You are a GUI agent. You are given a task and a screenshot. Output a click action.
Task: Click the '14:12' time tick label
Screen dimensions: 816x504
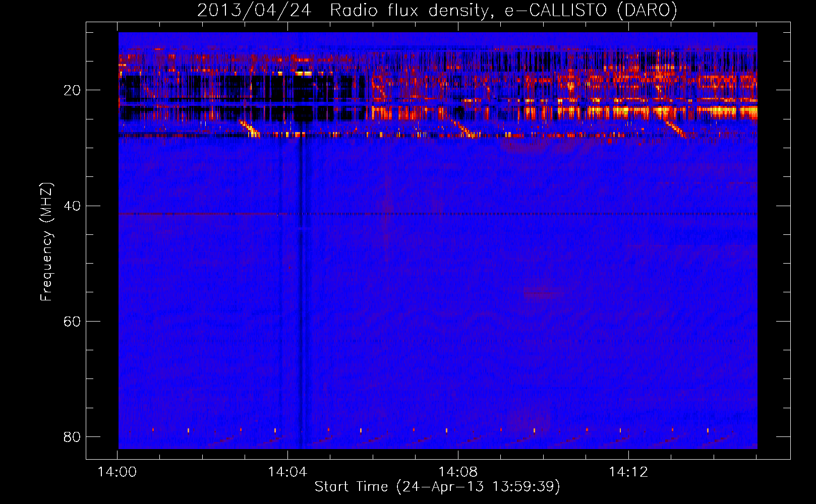pyautogui.click(x=628, y=472)
